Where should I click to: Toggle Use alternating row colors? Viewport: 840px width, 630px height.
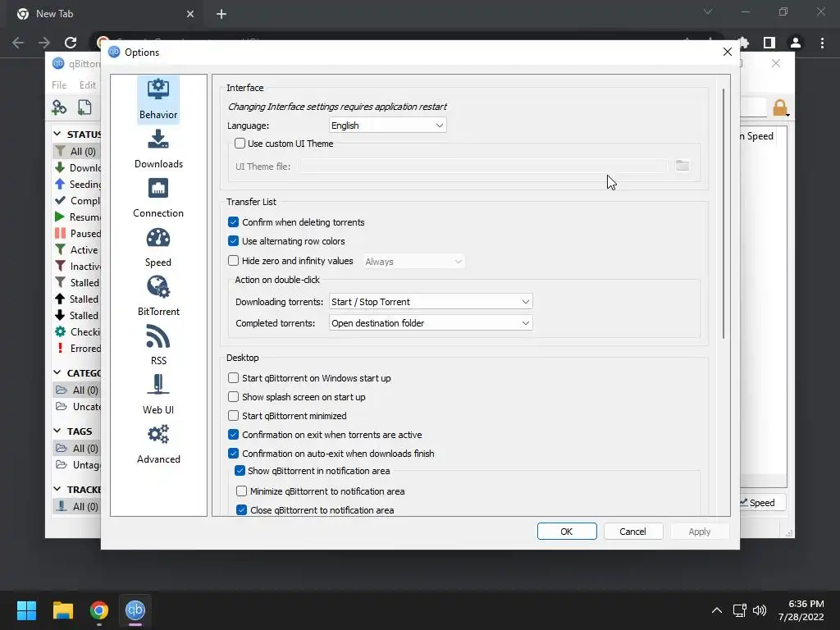click(x=233, y=241)
